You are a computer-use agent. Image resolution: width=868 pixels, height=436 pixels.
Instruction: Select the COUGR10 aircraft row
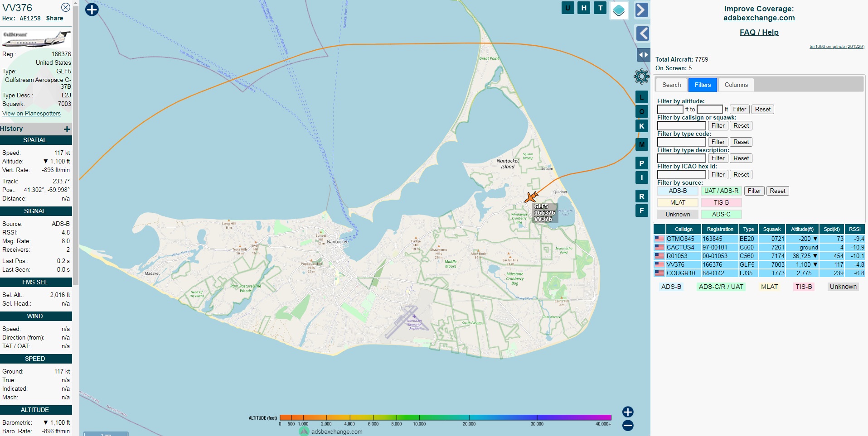pos(759,273)
